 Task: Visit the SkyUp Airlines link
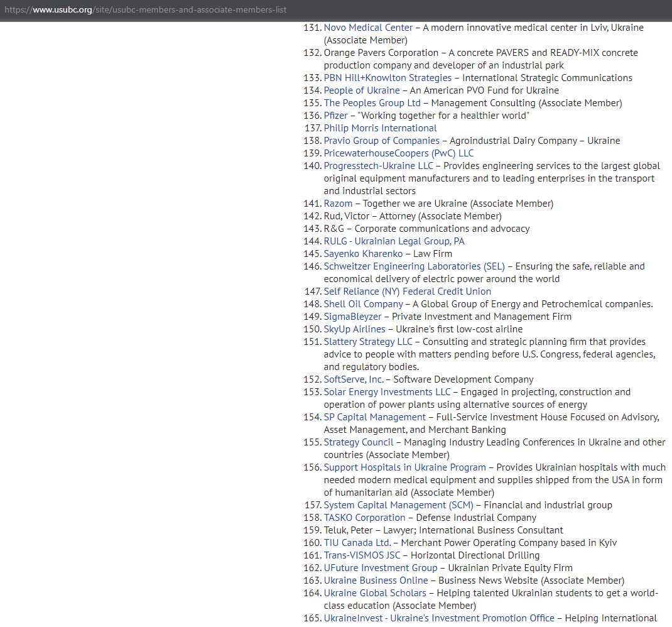pyautogui.click(x=354, y=329)
